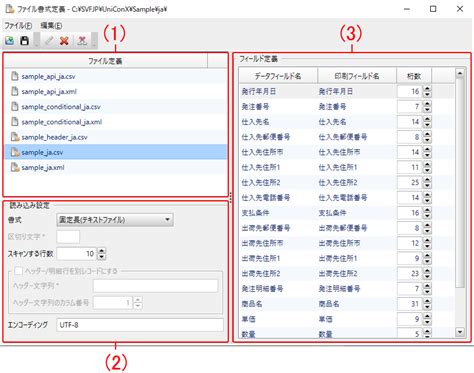The image size is (474, 373).
Task: Click the 数量 data field name cell
Action: click(278, 334)
